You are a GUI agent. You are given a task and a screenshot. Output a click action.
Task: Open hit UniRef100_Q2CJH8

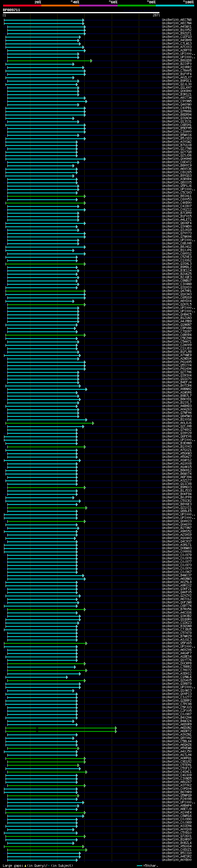pos(177,426)
